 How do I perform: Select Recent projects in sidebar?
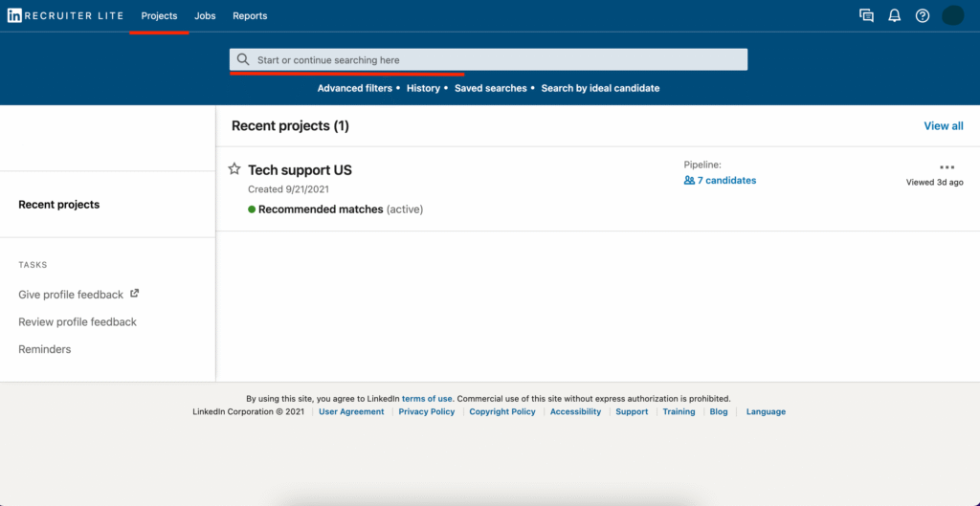point(58,205)
